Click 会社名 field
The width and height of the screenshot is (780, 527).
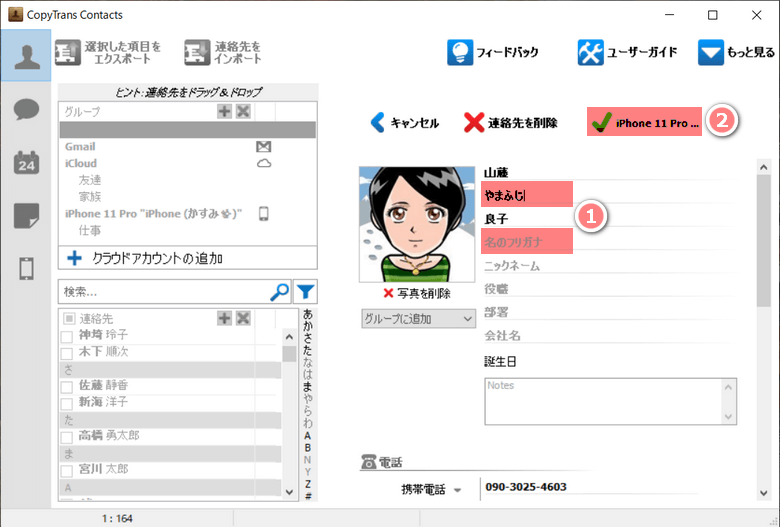610,336
